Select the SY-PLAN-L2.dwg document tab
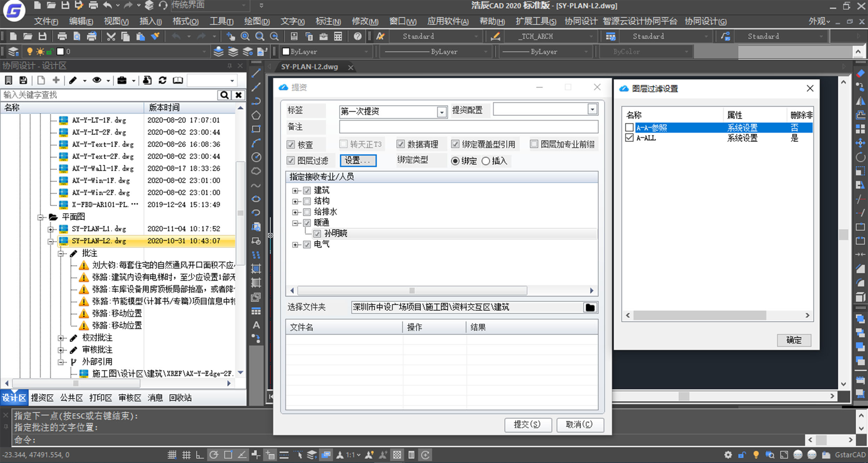Image resolution: width=868 pixels, height=463 pixels. tap(309, 67)
